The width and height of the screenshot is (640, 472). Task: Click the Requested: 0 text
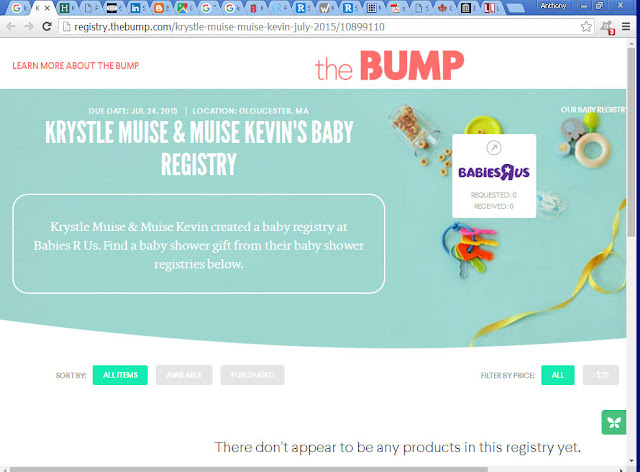[x=493, y=195]
